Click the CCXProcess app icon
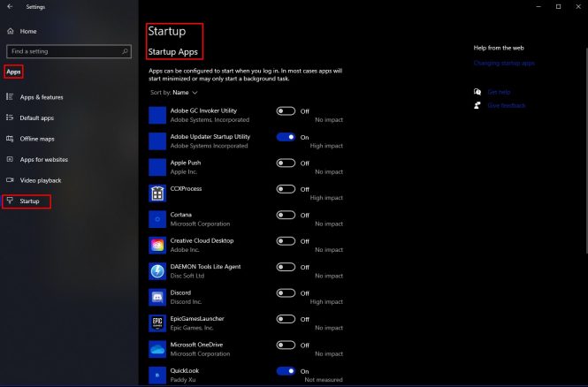 coord(157,193)
